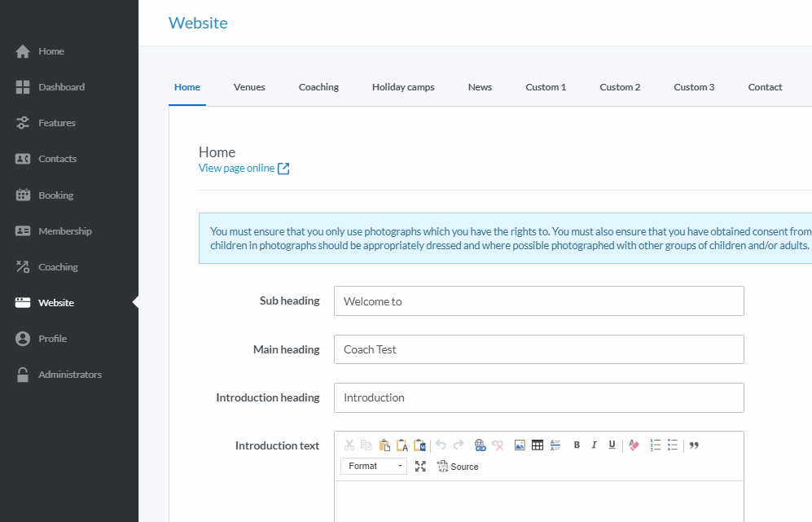Click the Insert Link icon in editor toolbar
Viewport: 812px width, 522px height.
(480, 445)
